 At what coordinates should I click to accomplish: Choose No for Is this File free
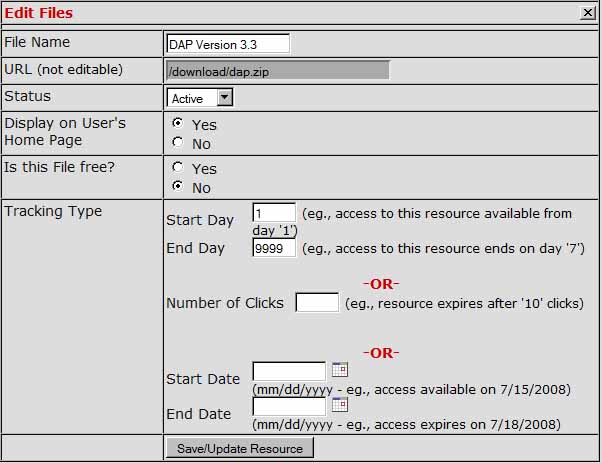[x=178, y=186]
